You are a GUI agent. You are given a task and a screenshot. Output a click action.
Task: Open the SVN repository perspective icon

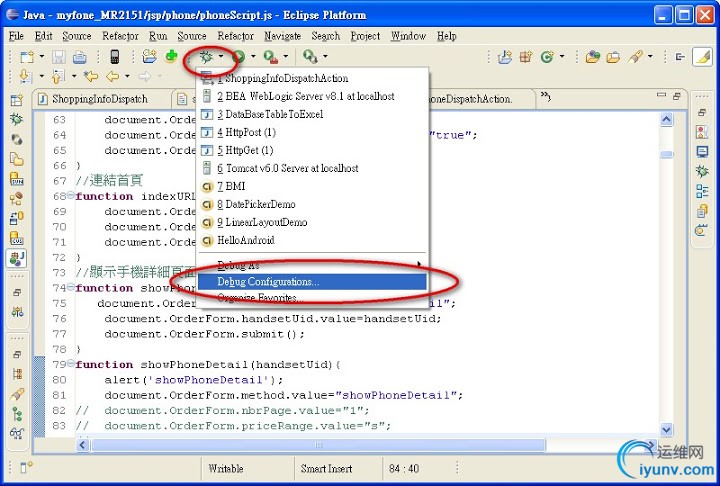[x=17, y=178]
